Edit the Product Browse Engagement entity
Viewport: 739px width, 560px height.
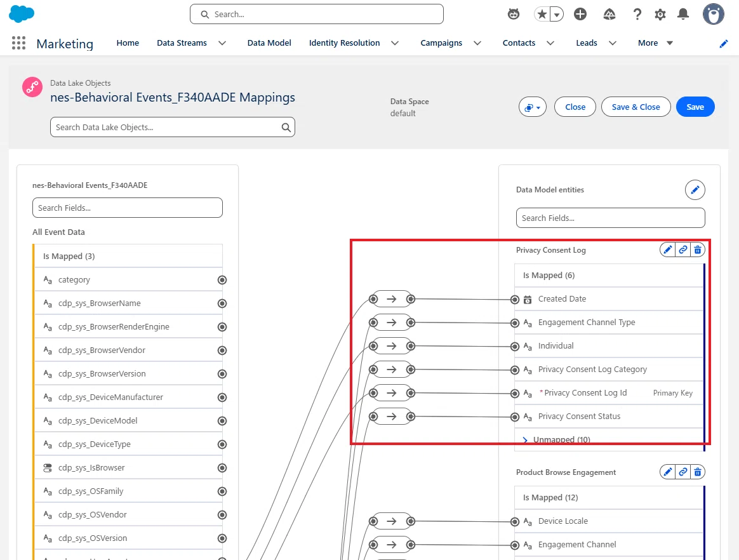[667, 472]
